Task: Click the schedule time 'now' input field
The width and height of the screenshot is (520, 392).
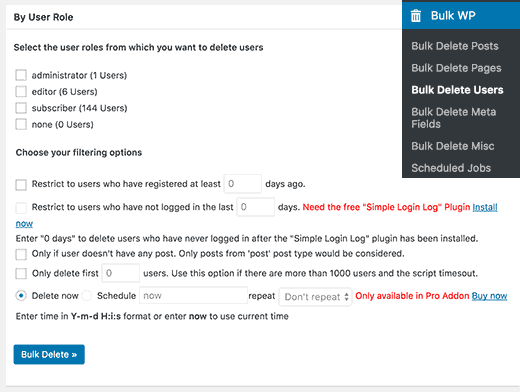Action: click(x=193, y=295)
